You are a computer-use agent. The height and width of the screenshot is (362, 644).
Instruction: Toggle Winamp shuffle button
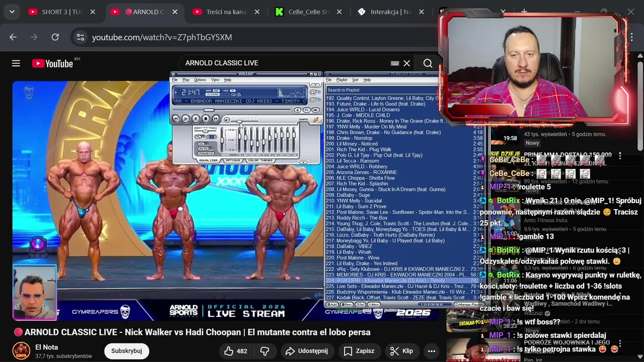(313, 101)
